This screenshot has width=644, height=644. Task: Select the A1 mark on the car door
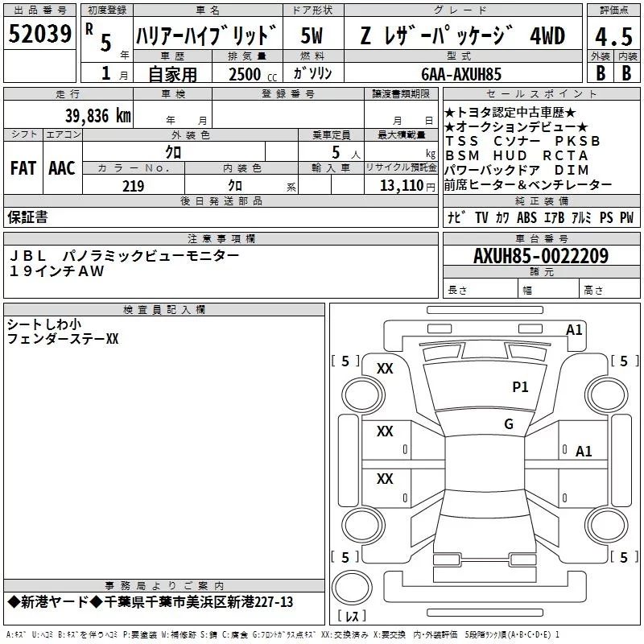coord(584,452)
